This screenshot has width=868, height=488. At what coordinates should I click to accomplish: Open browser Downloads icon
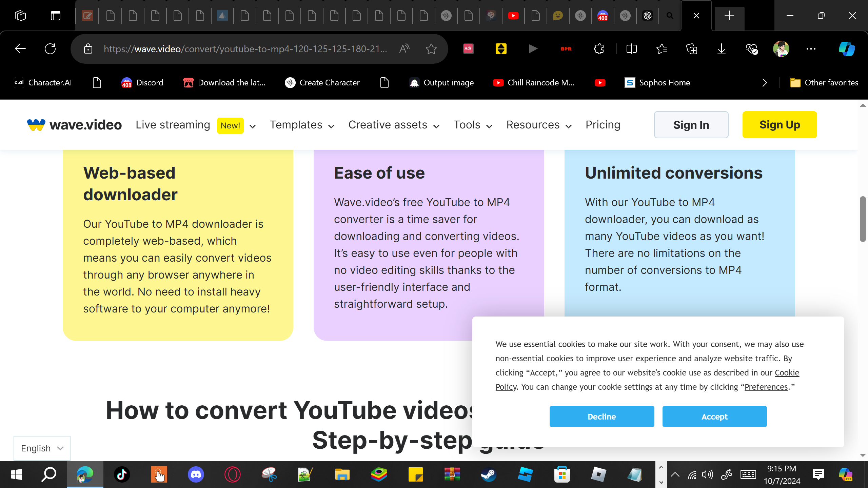click(721, 49)
